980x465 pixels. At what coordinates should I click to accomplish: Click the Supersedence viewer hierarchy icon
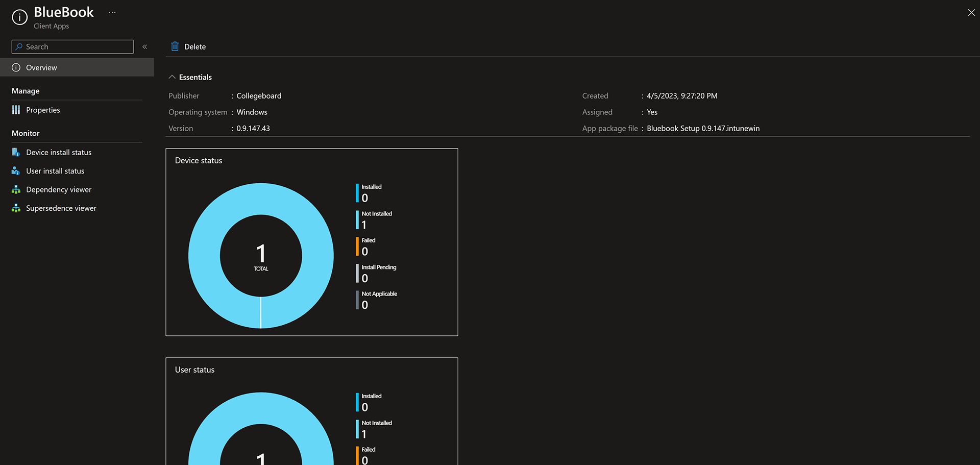tap(16, 208)
